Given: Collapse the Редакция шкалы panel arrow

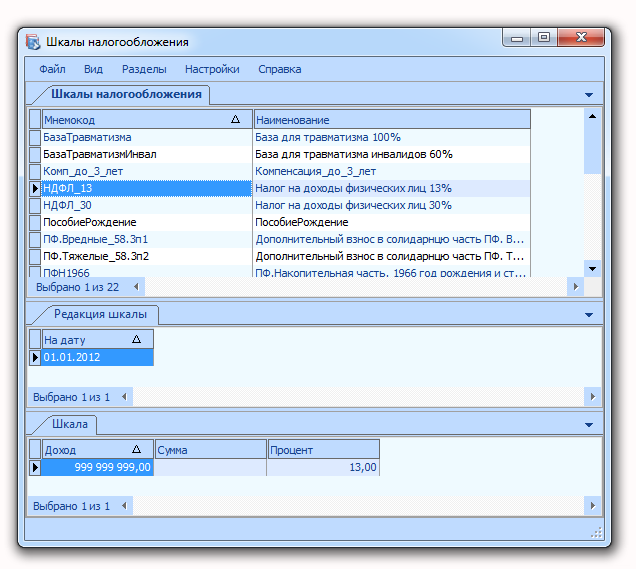Looking at the screenshot, I should pos(589,315).
